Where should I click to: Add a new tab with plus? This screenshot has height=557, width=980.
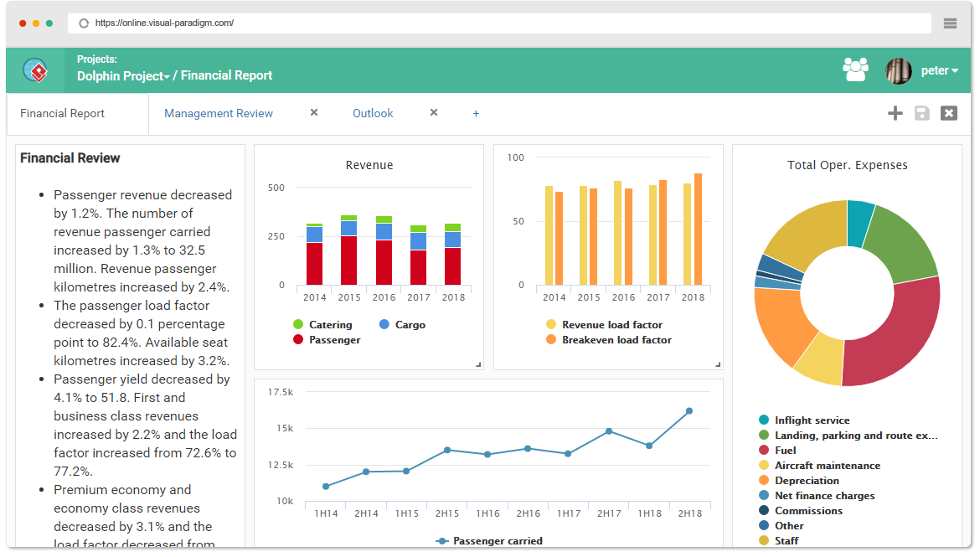pos(477,114)
